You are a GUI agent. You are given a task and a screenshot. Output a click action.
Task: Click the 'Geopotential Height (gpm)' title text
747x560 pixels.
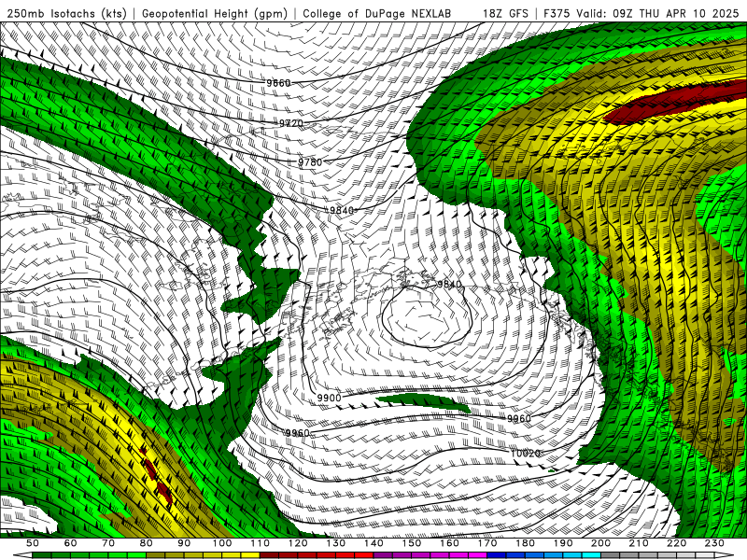215,13
